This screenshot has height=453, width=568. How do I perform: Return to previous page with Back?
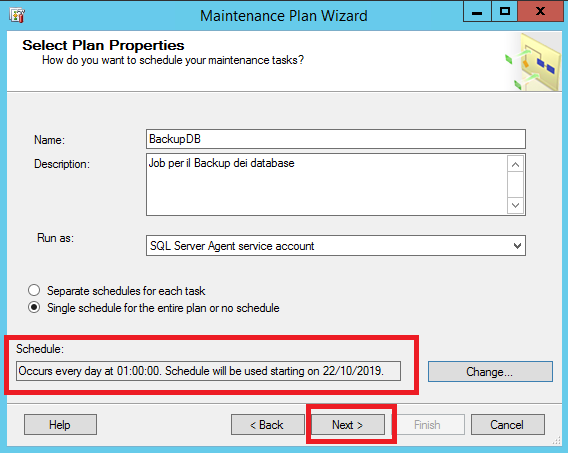pos(267,425)
